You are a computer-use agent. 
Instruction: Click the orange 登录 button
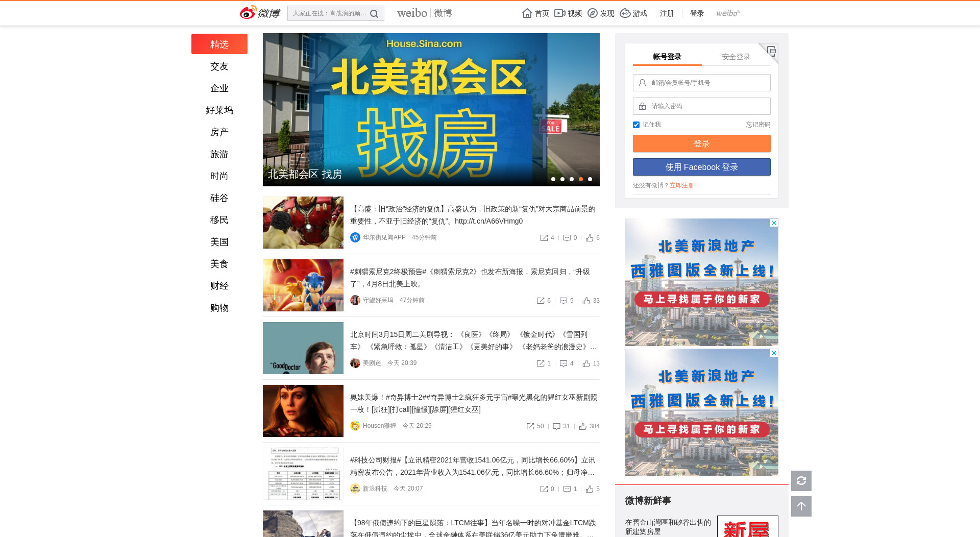click(702, 143)
